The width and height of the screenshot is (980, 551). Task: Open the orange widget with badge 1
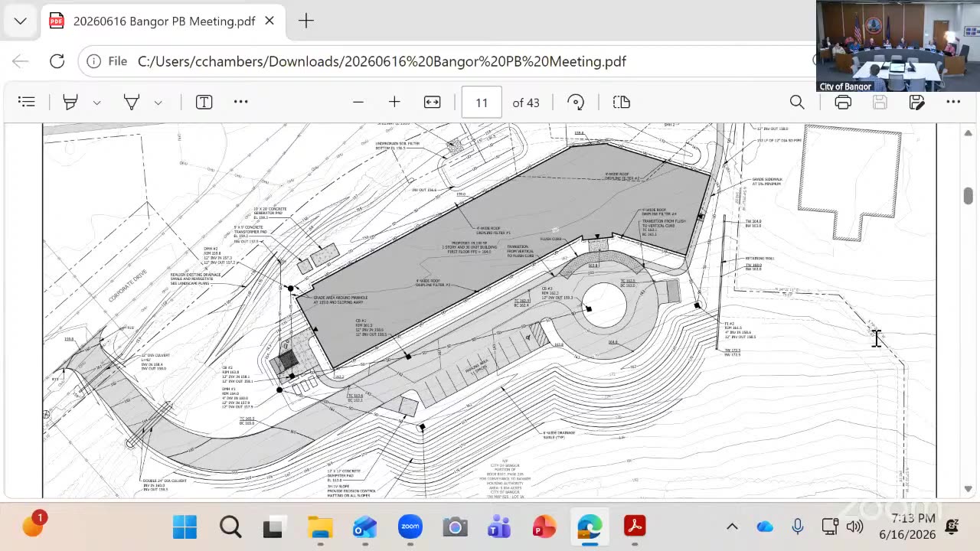coord(34,525)
